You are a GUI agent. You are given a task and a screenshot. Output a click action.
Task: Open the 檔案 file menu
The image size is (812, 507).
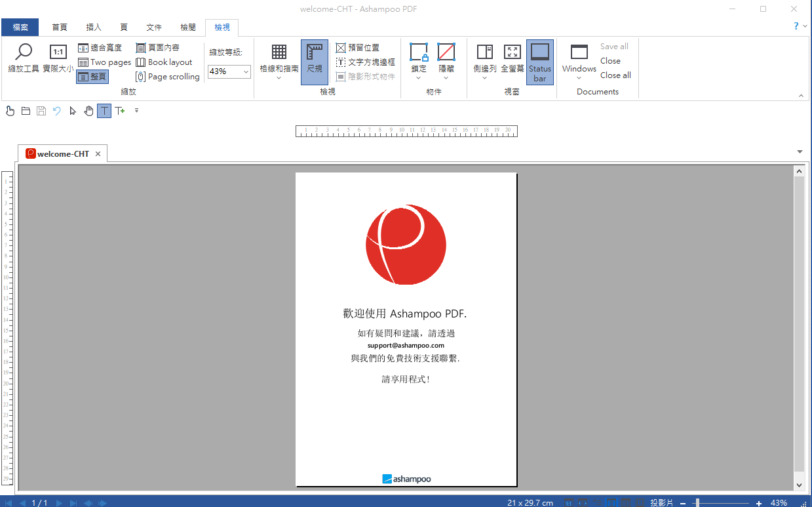[20, 27]
